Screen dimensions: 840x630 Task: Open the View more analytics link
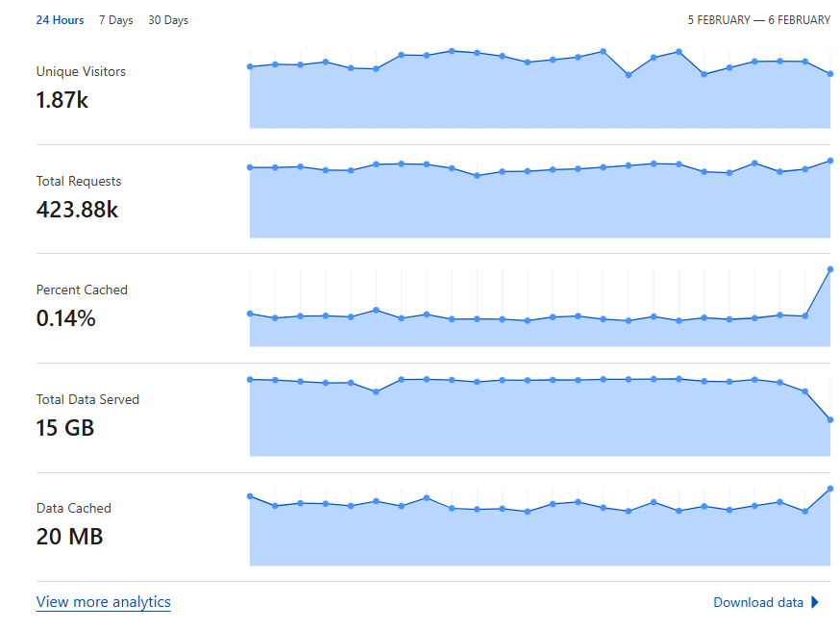104,601
